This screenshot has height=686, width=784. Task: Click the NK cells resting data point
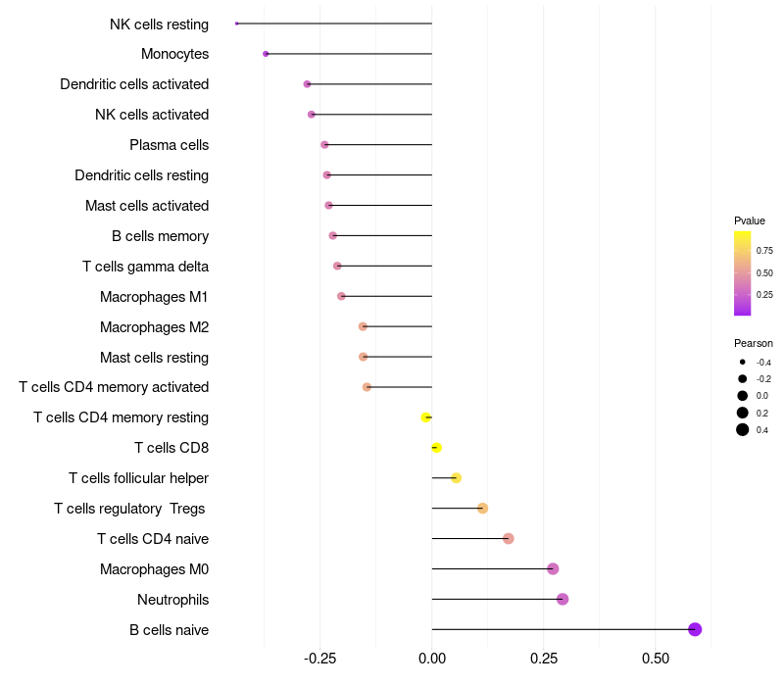(236, 24)
